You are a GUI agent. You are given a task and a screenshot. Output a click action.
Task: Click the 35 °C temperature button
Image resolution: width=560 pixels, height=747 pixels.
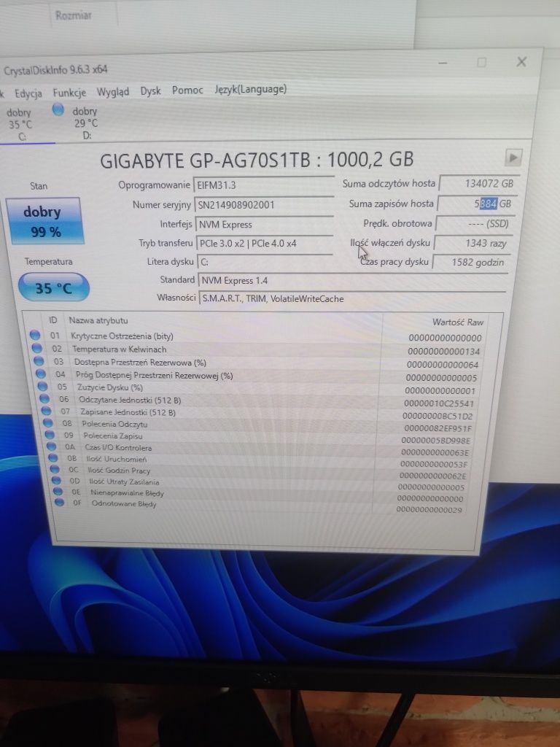click(54, 287)
